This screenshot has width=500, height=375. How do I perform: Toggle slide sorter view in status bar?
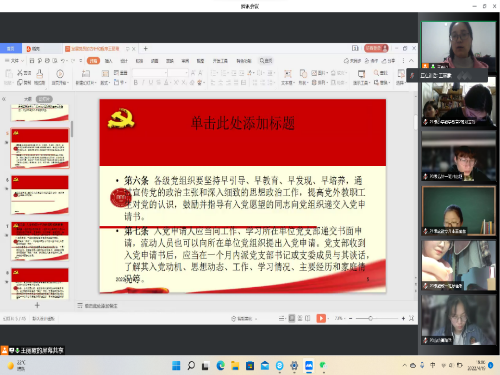click(x=300, y=318)
